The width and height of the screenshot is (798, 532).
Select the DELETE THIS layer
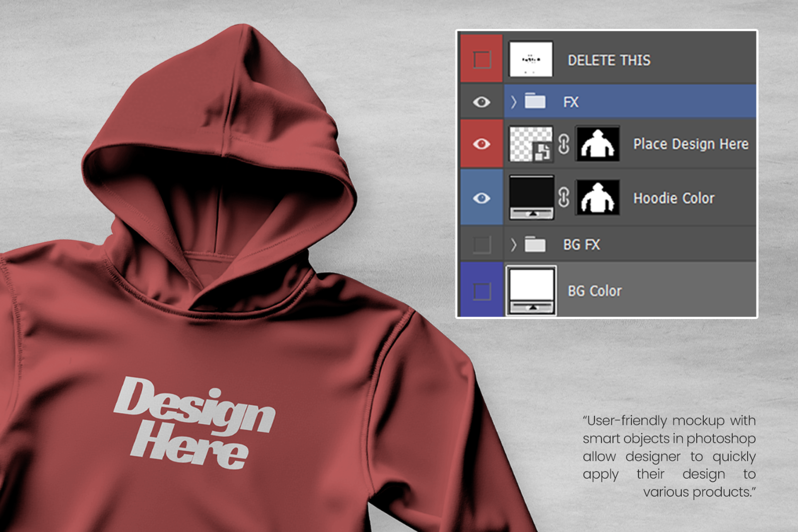point(609,60)
